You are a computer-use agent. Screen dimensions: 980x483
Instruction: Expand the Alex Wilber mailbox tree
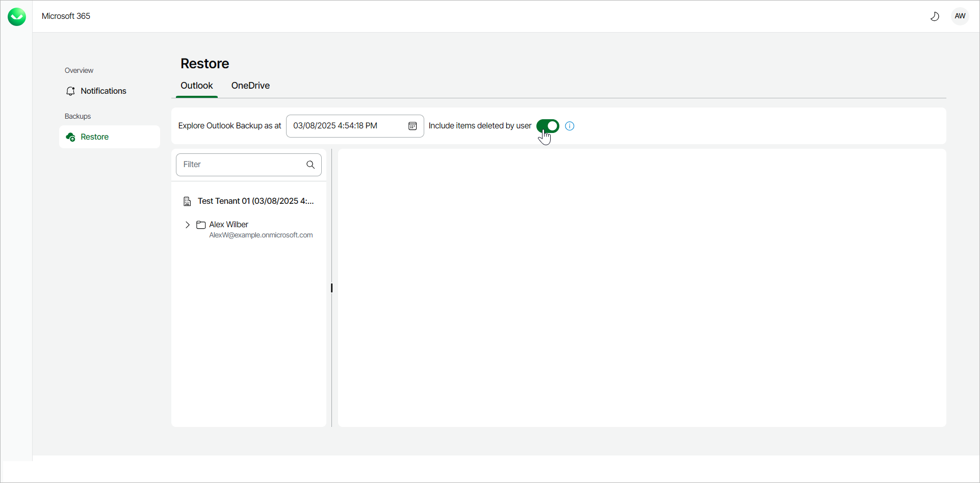187,224
